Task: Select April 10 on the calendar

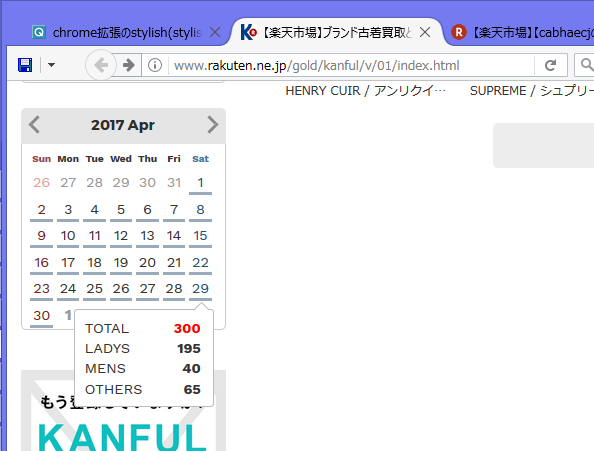Action: point(68,236)
